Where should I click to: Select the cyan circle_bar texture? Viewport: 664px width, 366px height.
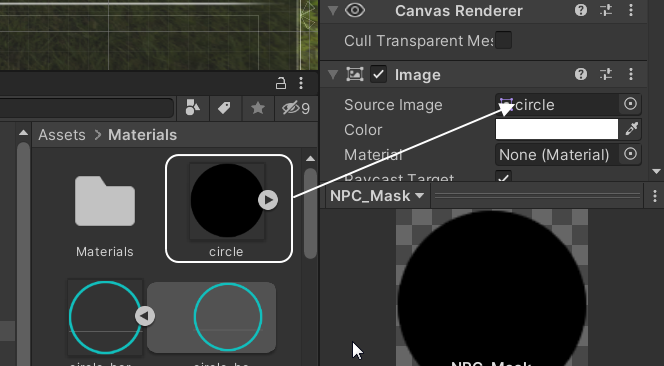click(105, 317)
